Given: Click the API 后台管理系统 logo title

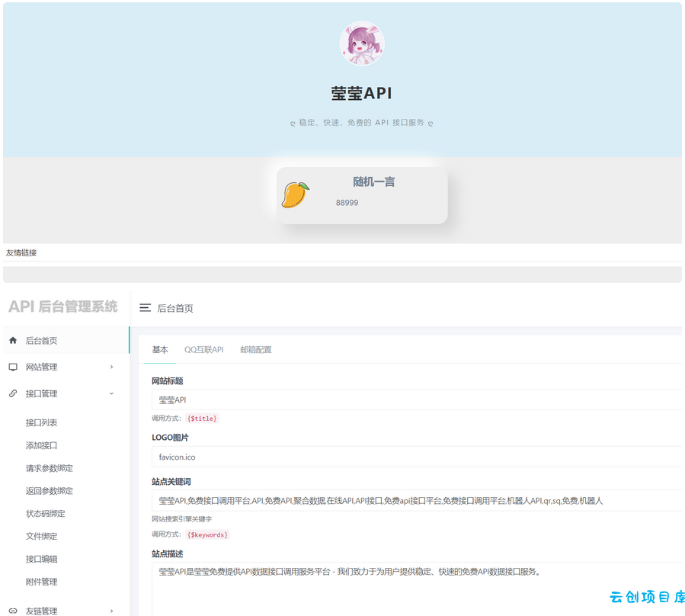Looking at the screenshot, I should tap(63, 306).
